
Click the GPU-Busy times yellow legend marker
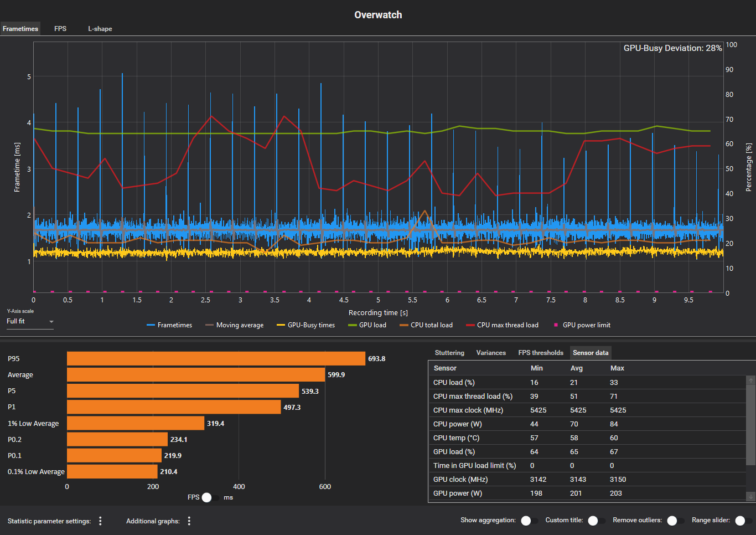[x=281, y=325]
